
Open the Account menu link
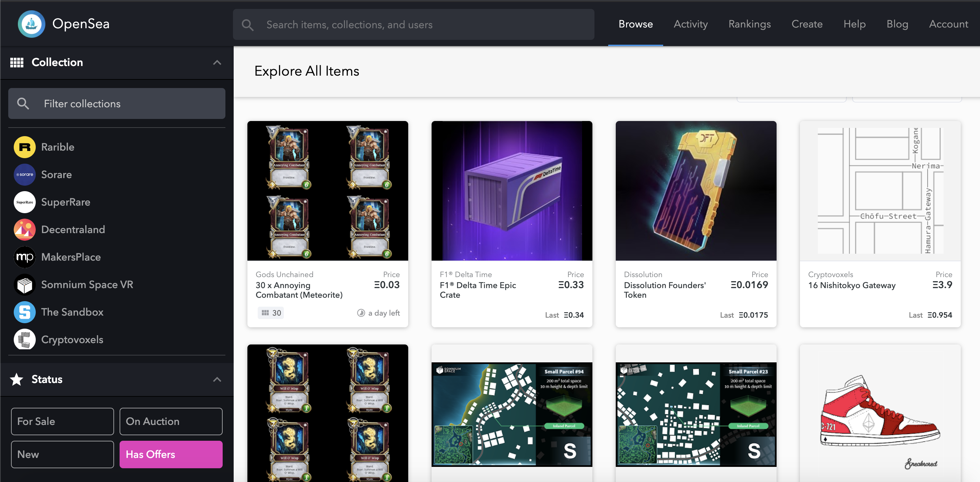[x=948, y=24]
